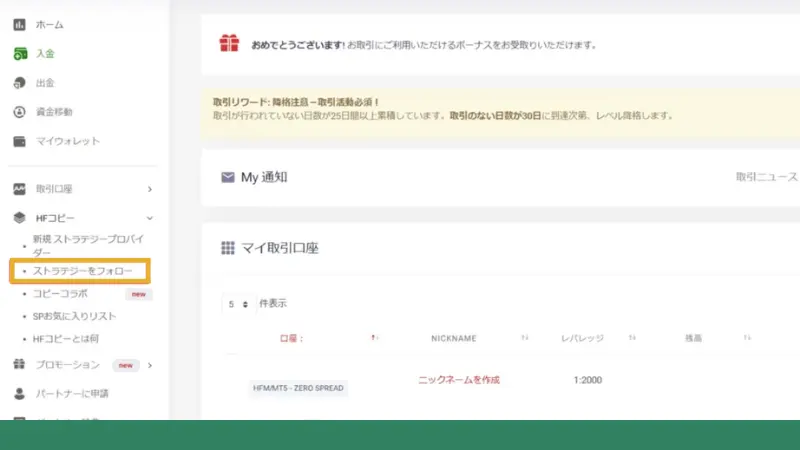
Task: Click the プロモーション gift icon
Action: [x=19, y=364]
